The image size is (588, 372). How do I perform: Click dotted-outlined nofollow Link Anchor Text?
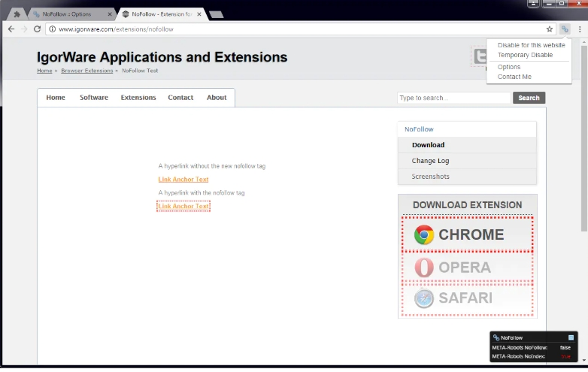[183, 206]
